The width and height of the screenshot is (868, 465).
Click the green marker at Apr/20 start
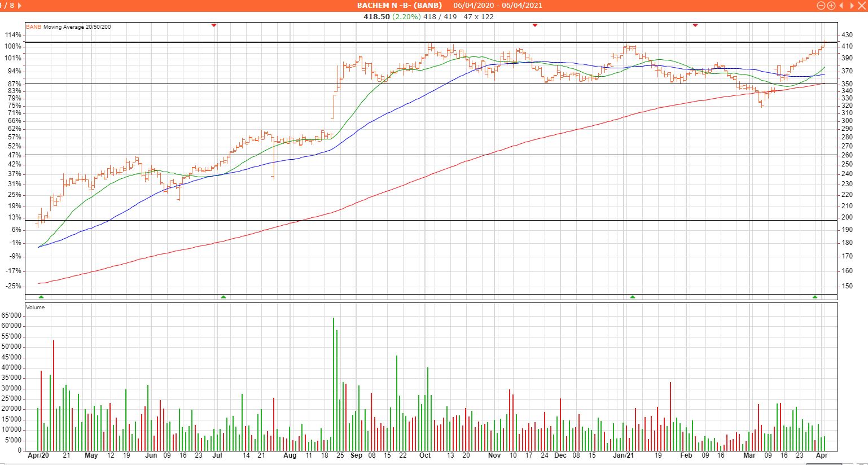tap(41, 297)
